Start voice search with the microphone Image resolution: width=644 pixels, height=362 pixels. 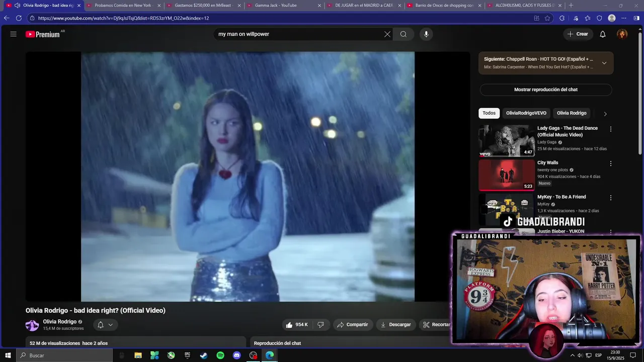pos(426,34)
